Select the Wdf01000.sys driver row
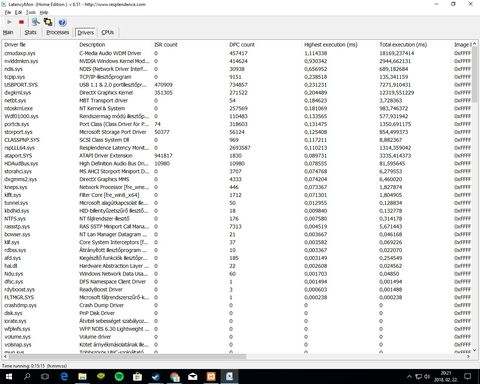Image resolution: width=480 pixels, height=384 pixels. pos(237,116)
